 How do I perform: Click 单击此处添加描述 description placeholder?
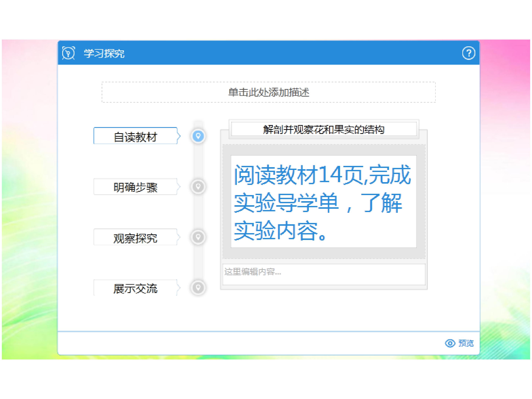click(x=268, y=92)
